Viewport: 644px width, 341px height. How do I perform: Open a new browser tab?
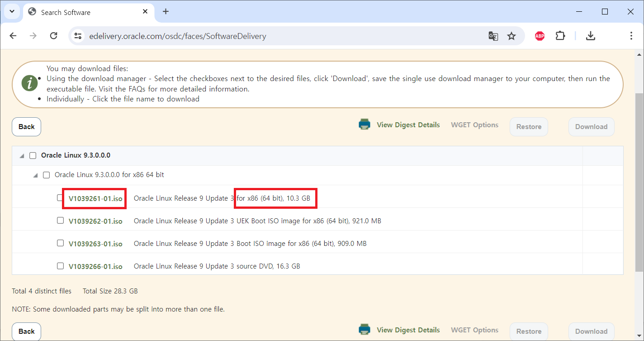point(166,12)
